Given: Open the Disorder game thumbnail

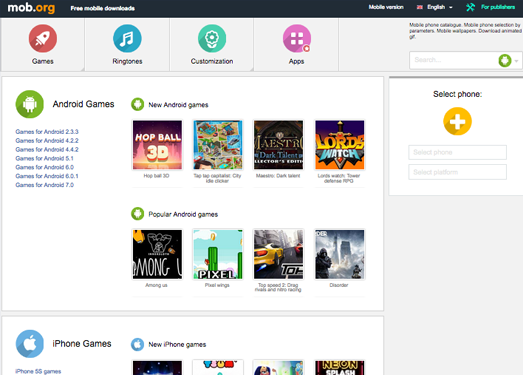Looking at the screenshot, I should [340, 254].
